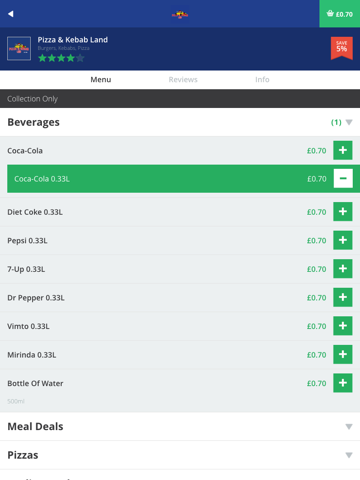Add Bottle Of Water to basket
Viewport: 360px width, 480px height.
click(343, 383)
